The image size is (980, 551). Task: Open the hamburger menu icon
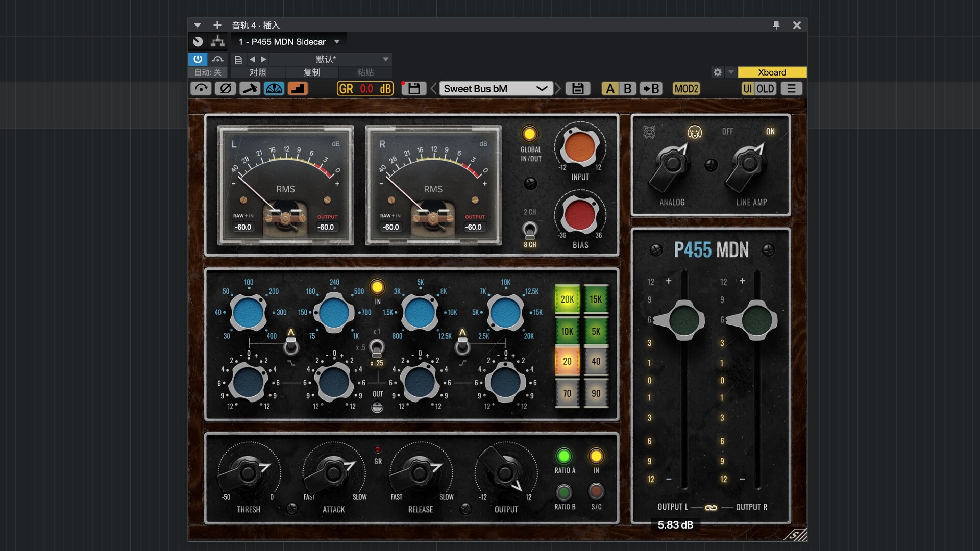[x=791, y=89]
